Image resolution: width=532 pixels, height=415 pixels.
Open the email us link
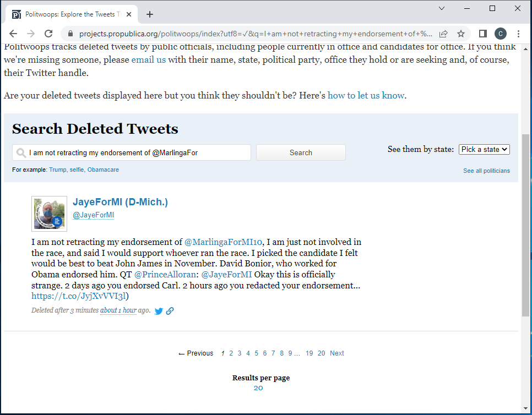point(149,59)
